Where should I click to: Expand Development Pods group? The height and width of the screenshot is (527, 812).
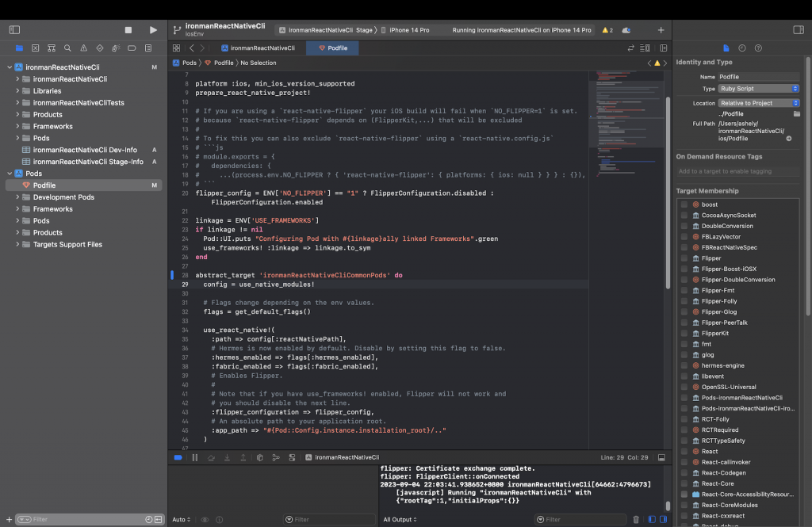17,197
